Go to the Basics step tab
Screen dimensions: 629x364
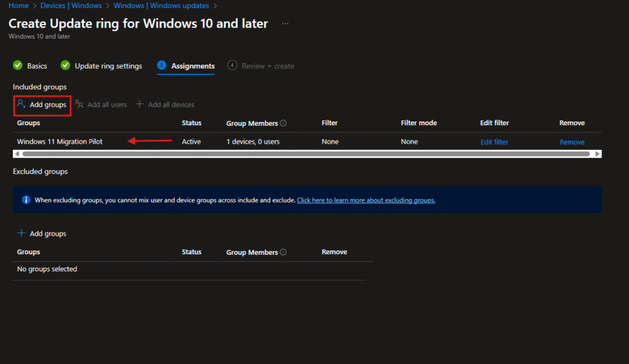coord(37,66)
